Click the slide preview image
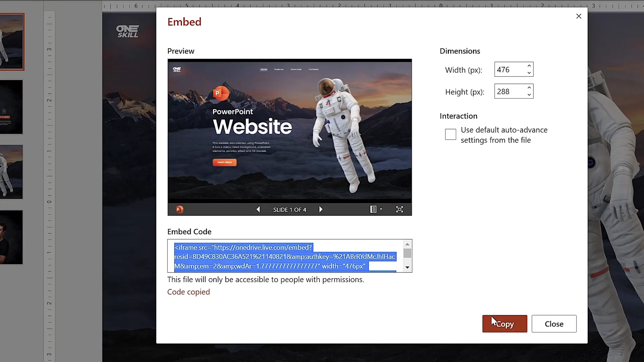This screenshot has width=644, height=362. point(289,131)
